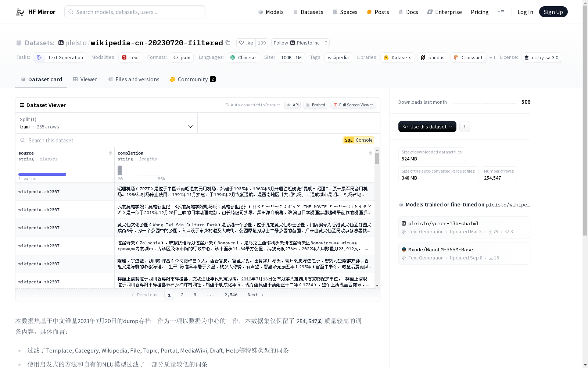
Task: Open Docs in top navigation
Action: tap(408, 12)
